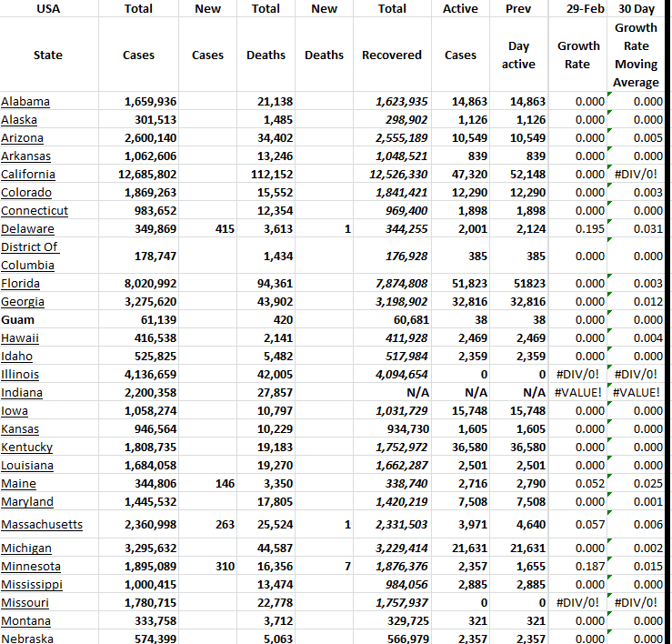Click Maine's new cases cell showing 146
The height and width of the screenshot is (644, 672).
pos(207,483)
